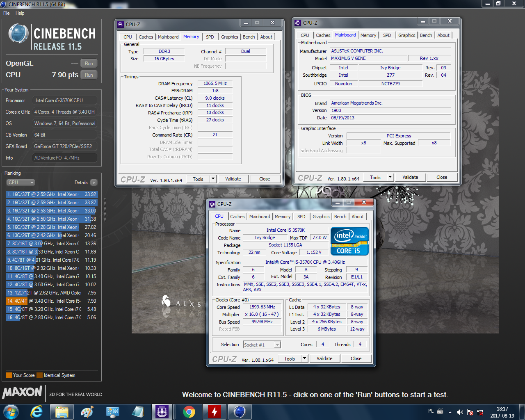
Task: Open Action Center flag tray icon
Action: (x=470, y=412)
